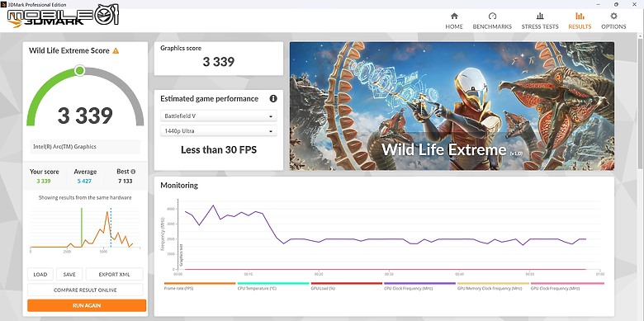Image resolution: width=644 pixels, height=321 pixels.
Task: Click the orange RUN AGAIN button
Action: (87, 305)
